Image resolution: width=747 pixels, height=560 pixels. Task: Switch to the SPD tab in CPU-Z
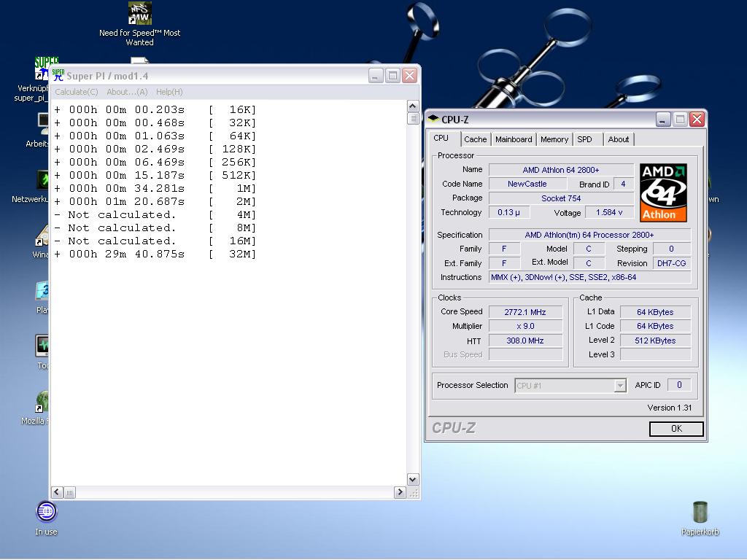pyautogui.click(x=584, y=139)
